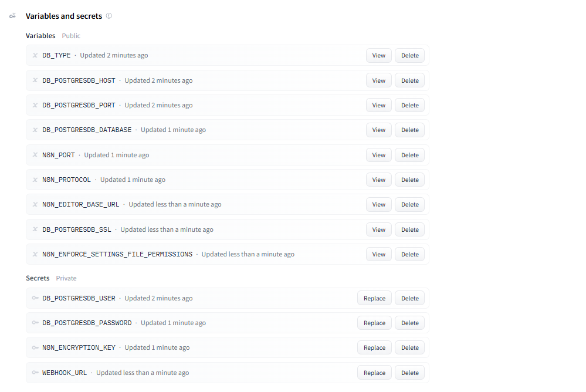View the DB_POSTGRESDB_SSL variable
The image size is (586, 392).
[378, 229]
